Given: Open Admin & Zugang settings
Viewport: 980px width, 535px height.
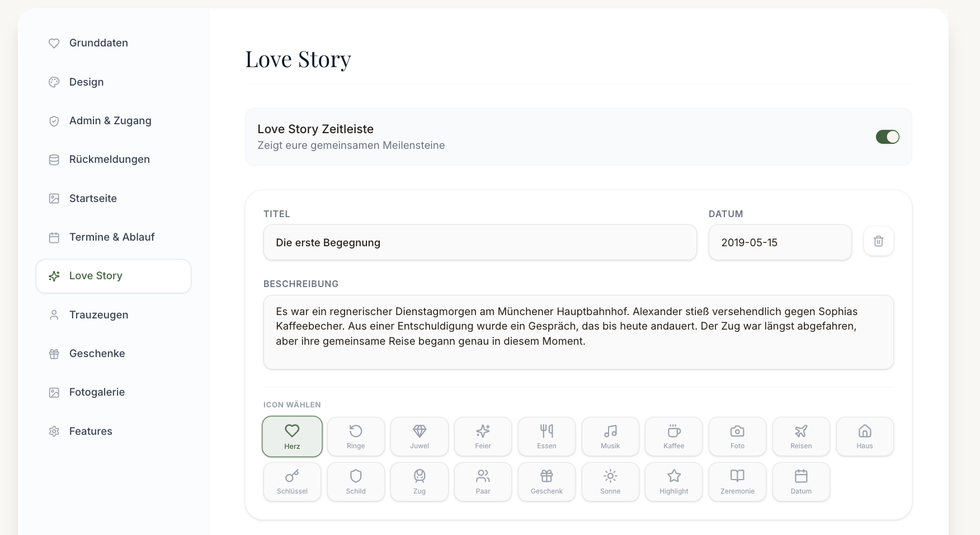Looking at the screenshot, I should (114, 121).
